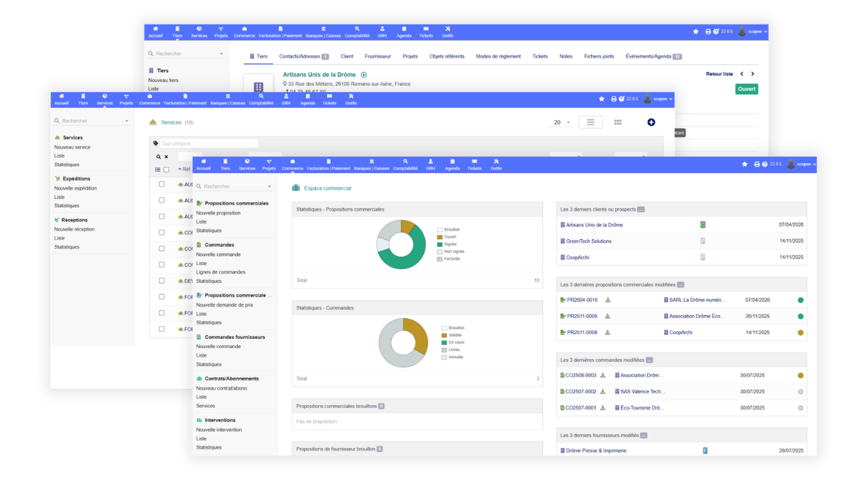Switch to Modes de règlement tab
The image size is (868, 481).
pos(498,57)
